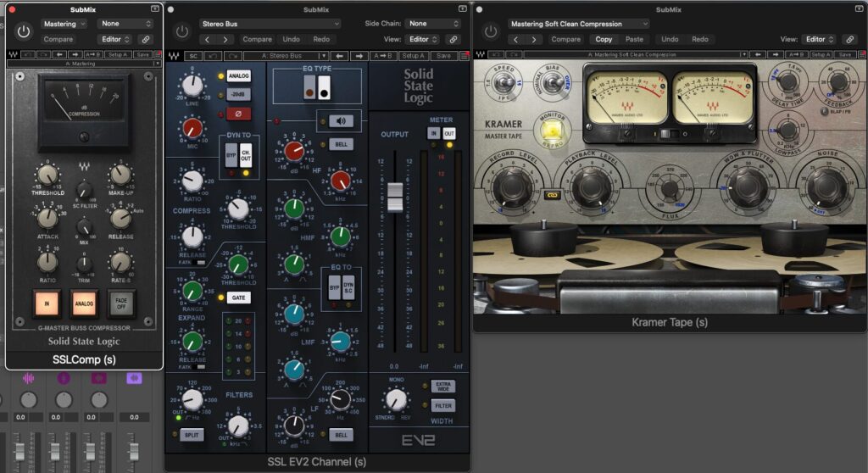This screenshot has height=473, width=868.
Task: Click Redo in SSL EV2 header
Action: (321, 39)
